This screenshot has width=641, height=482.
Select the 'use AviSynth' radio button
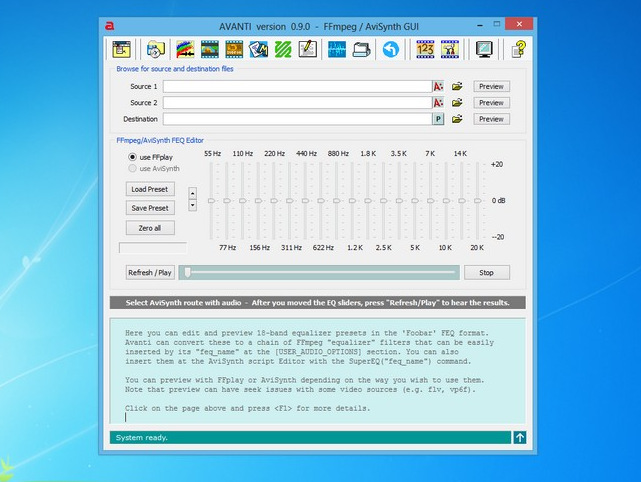(132, 168)
